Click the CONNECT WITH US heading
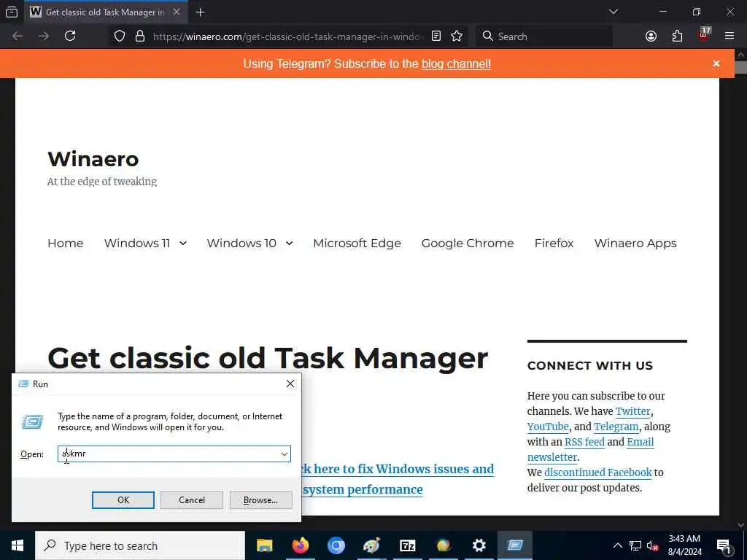The image size is (747, 560). click(589, 366)
